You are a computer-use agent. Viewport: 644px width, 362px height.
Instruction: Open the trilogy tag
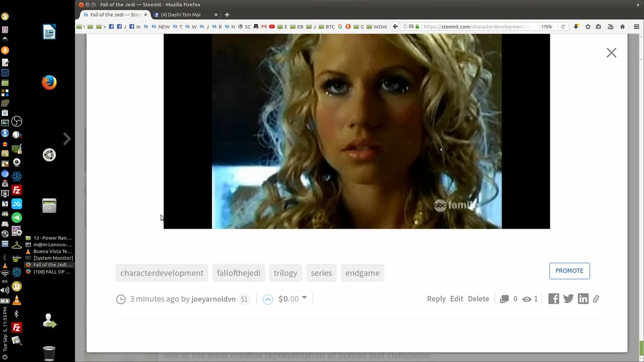click(x=285, y=273)
